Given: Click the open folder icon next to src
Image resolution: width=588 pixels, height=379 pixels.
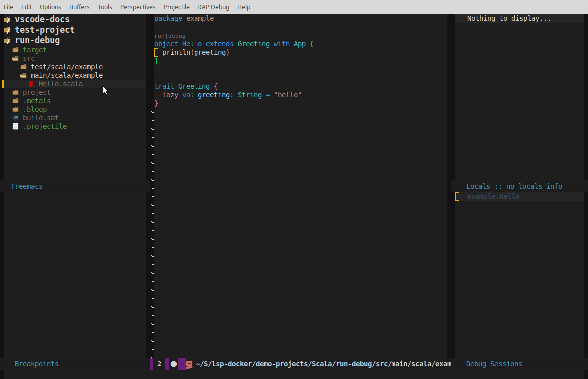Looking at the screenshot, I should [15, 58].
